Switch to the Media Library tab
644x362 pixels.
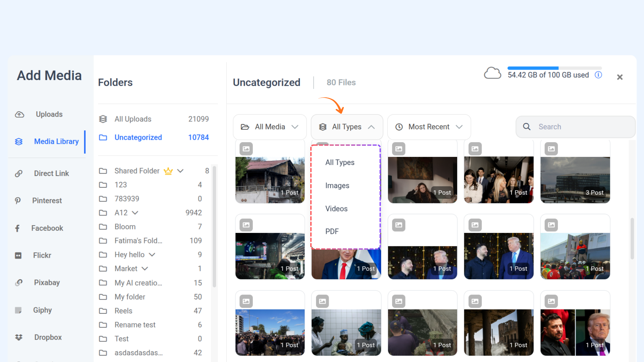56,142
